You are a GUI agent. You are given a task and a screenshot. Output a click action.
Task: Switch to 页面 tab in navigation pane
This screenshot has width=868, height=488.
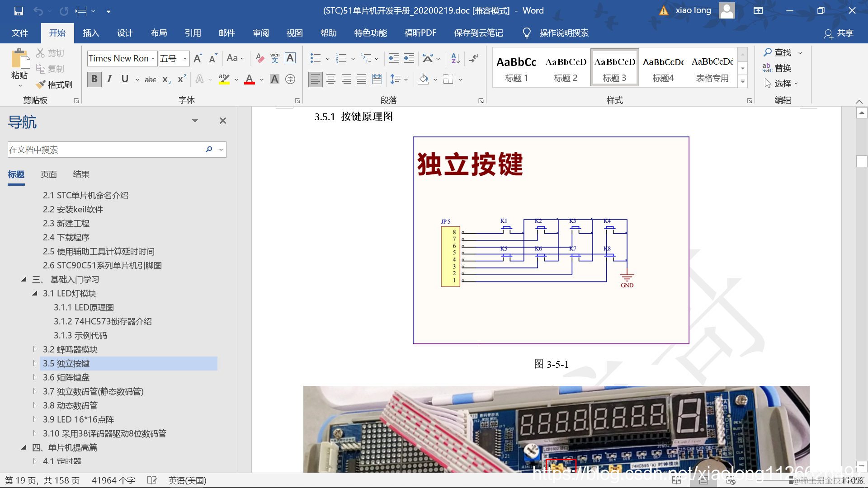49,174
